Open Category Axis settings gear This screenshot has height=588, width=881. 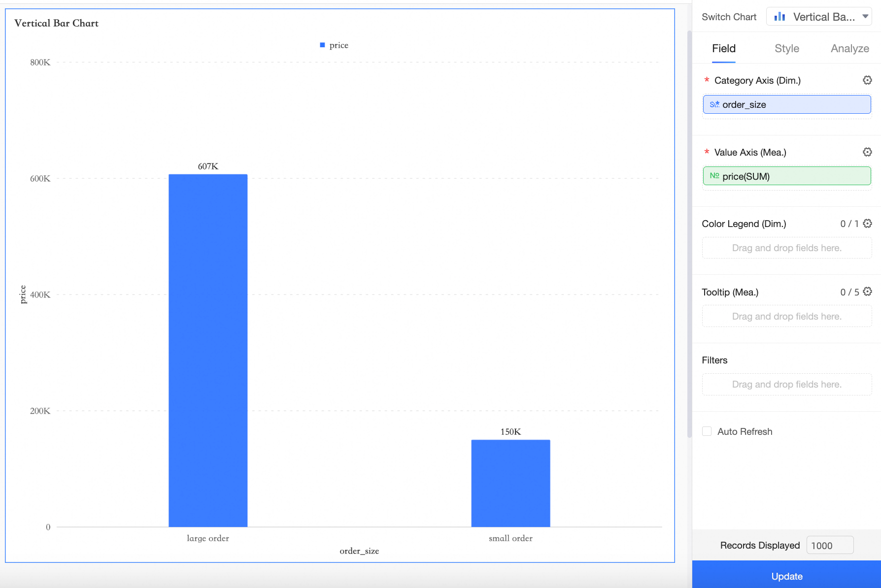tap(867, 80)
